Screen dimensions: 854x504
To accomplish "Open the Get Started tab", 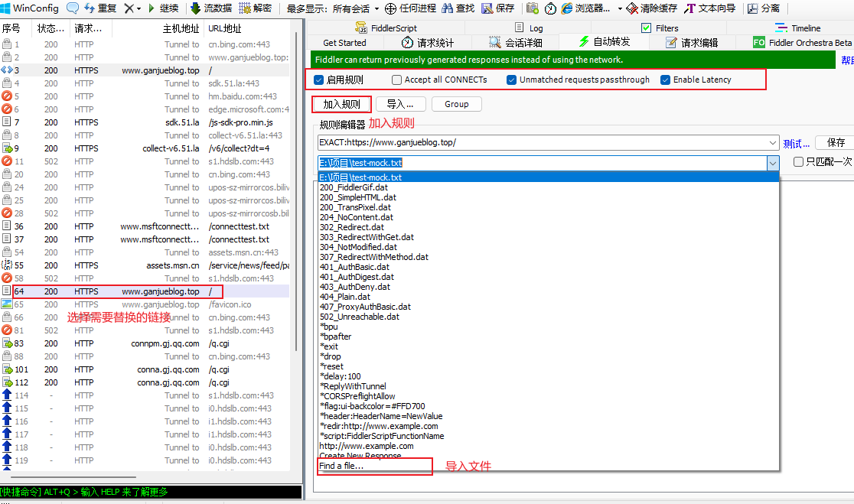I will point(344,43).
